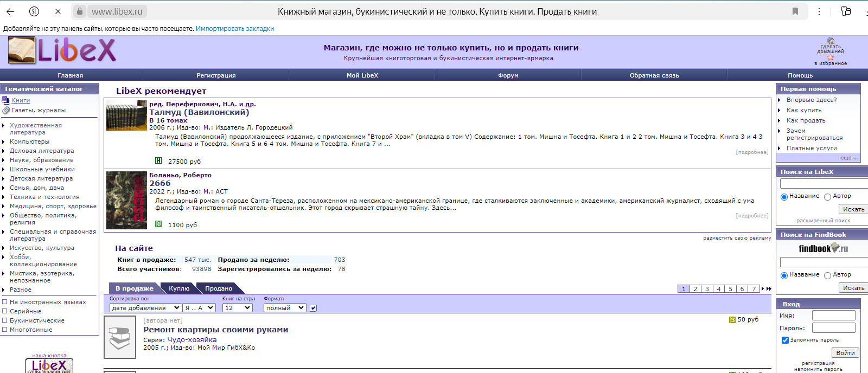
Task: Stop page loading with X button
Action: click(58, 11)
